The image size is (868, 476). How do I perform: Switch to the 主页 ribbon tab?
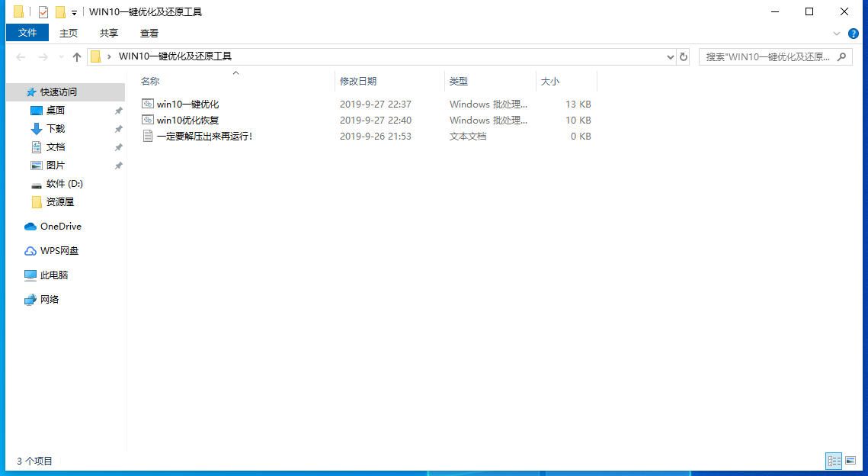pos(69,34)
